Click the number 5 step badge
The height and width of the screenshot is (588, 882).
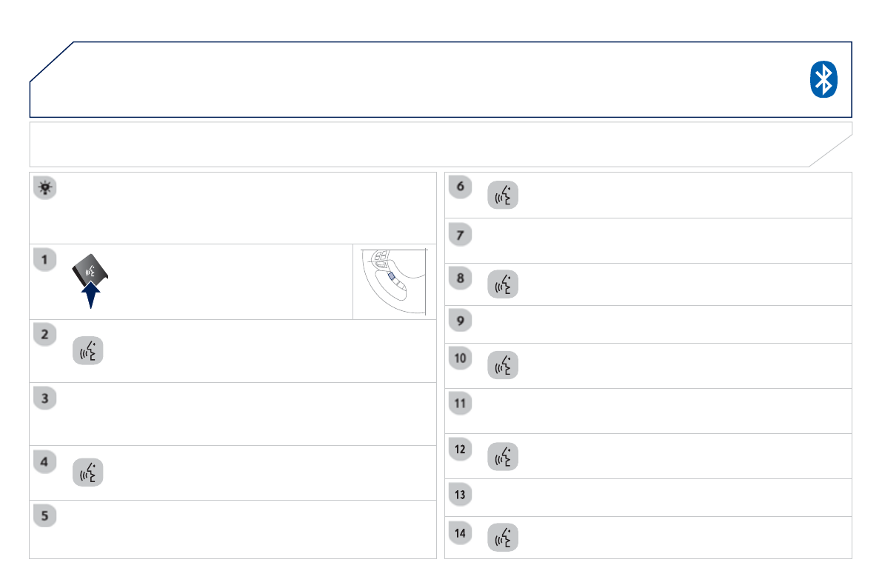coord(44,515)
